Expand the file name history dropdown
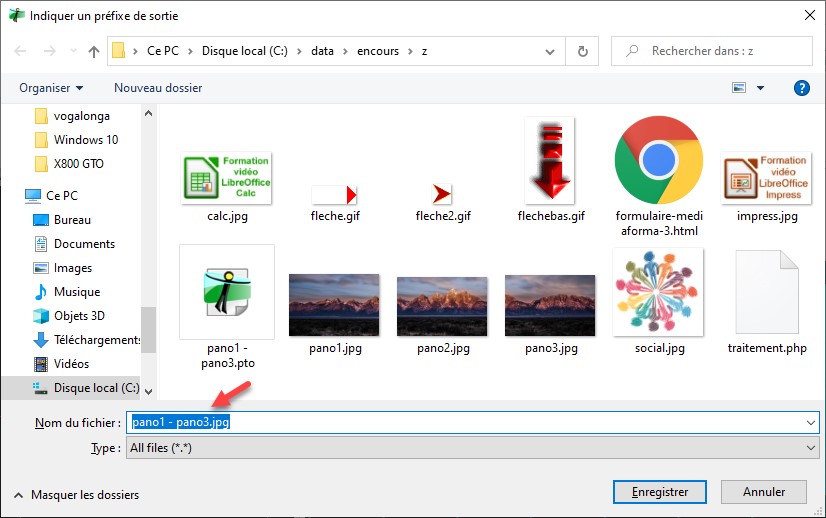The width and height of the screenshot is (826, 518). coord(811,422)
